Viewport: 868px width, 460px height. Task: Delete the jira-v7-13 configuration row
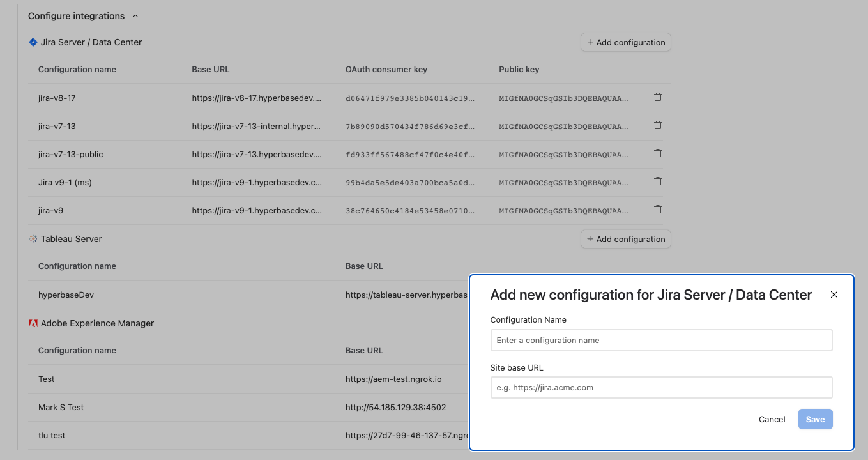click(658, 125)
